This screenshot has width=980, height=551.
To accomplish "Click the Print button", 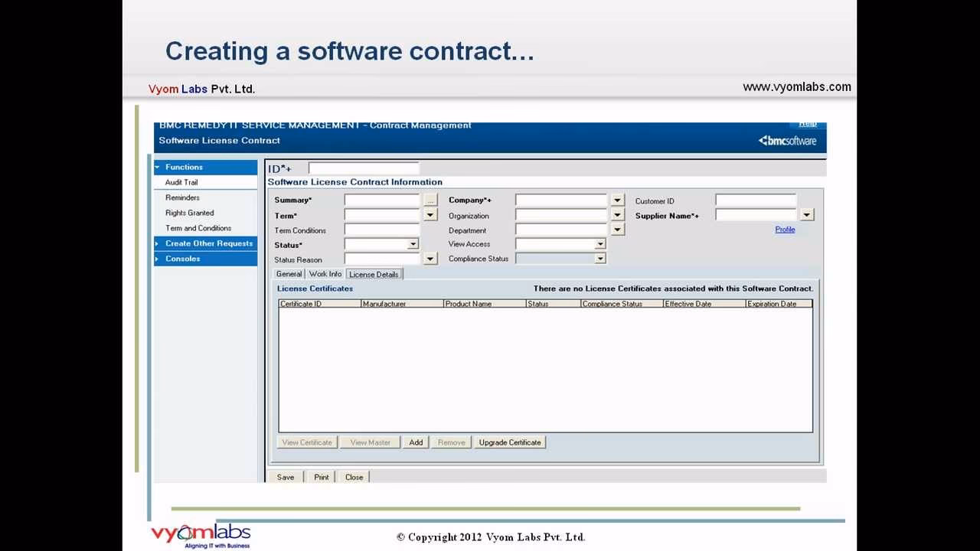I will pyautogui.click(x=322, y=477).
